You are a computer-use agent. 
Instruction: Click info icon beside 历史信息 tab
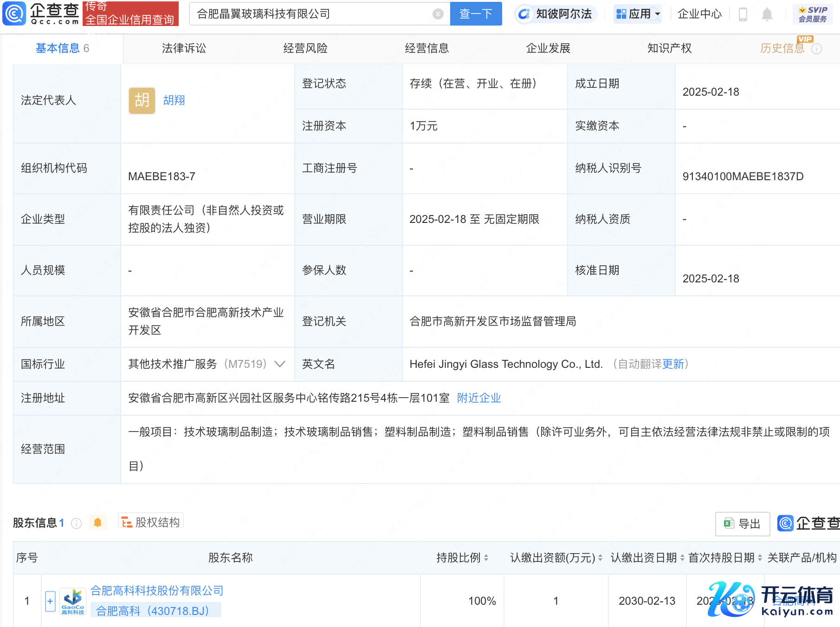click(x=817, y=49)
